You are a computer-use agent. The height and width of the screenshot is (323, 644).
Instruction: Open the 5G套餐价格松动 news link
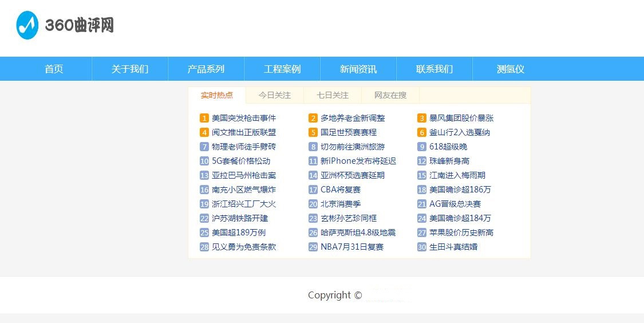point(241,161)
